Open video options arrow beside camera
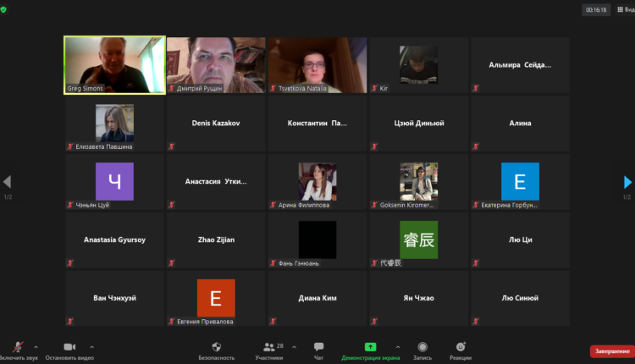 (92, 347)
